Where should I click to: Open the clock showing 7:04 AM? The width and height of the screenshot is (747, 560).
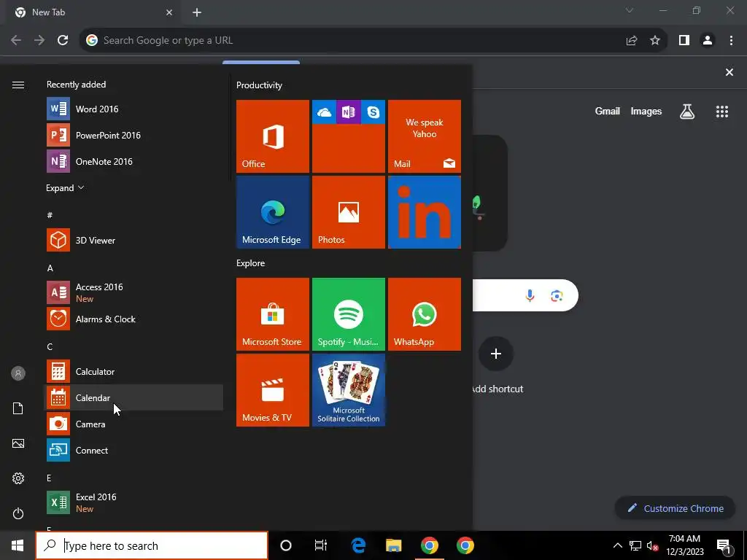(x=684, y=545)
